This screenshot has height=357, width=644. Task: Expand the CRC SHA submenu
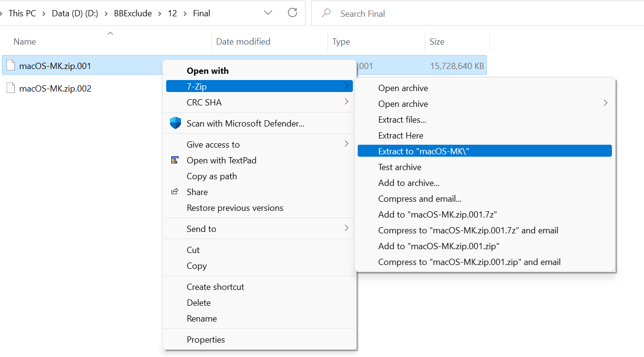pos(346,102)
